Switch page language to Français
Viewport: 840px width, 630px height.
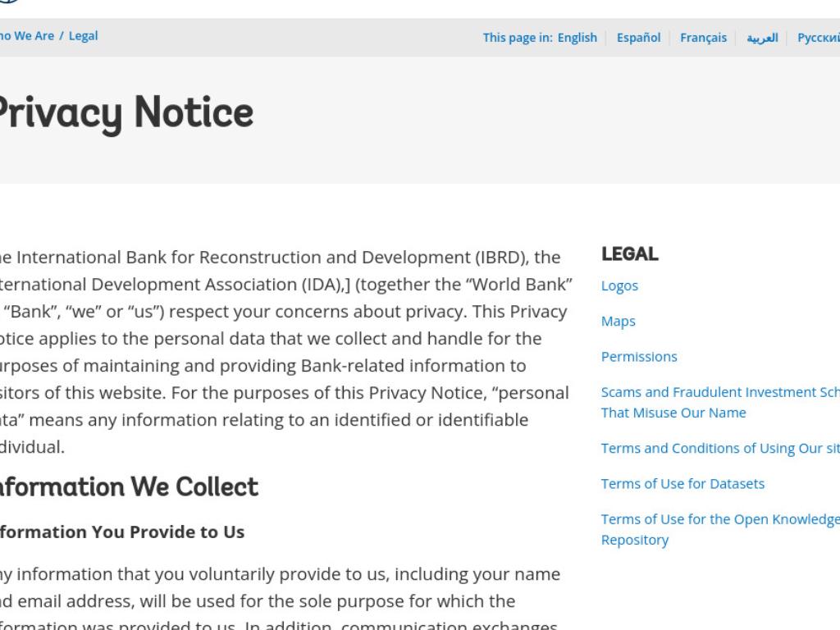pyautogui.click(x=703, y=38)
